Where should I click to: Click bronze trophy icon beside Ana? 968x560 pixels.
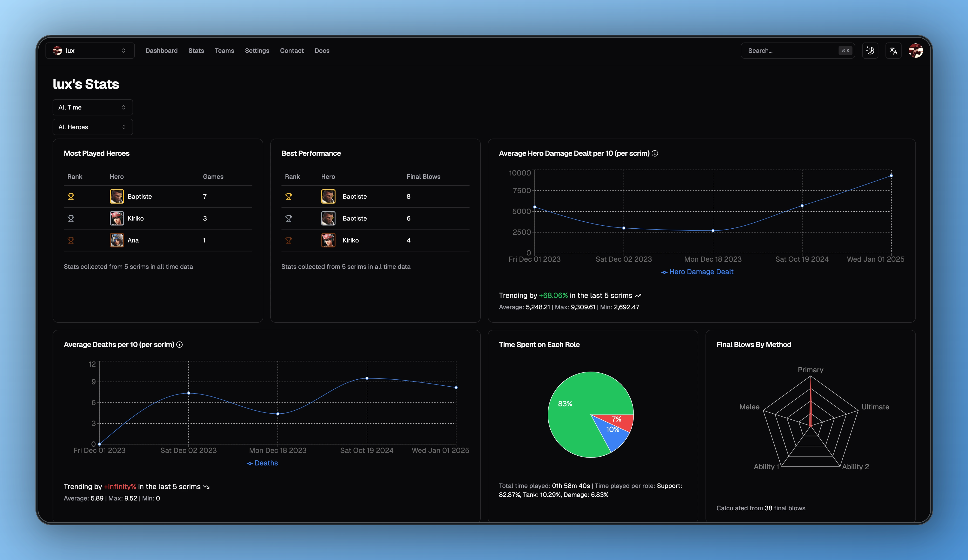pos(71,240)
